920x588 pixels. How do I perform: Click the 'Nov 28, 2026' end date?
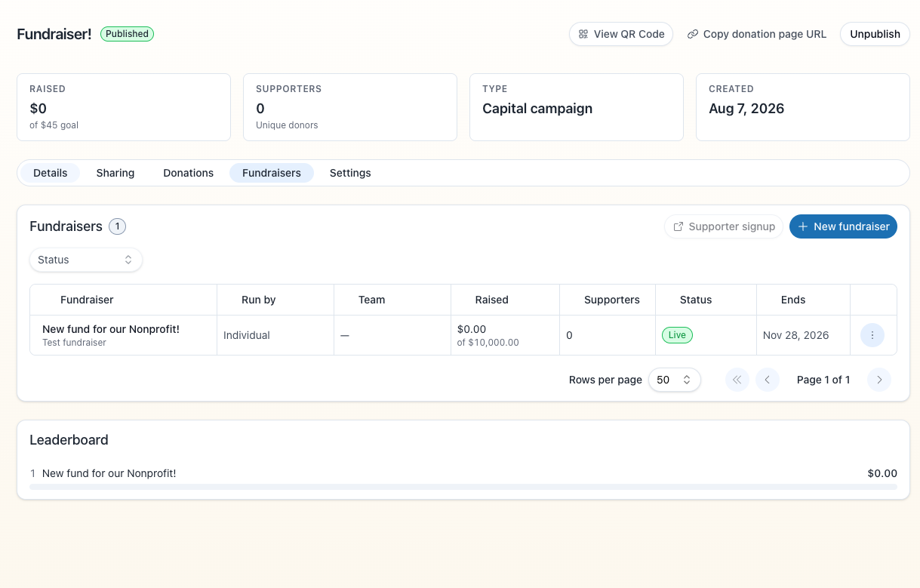(796, 335)
